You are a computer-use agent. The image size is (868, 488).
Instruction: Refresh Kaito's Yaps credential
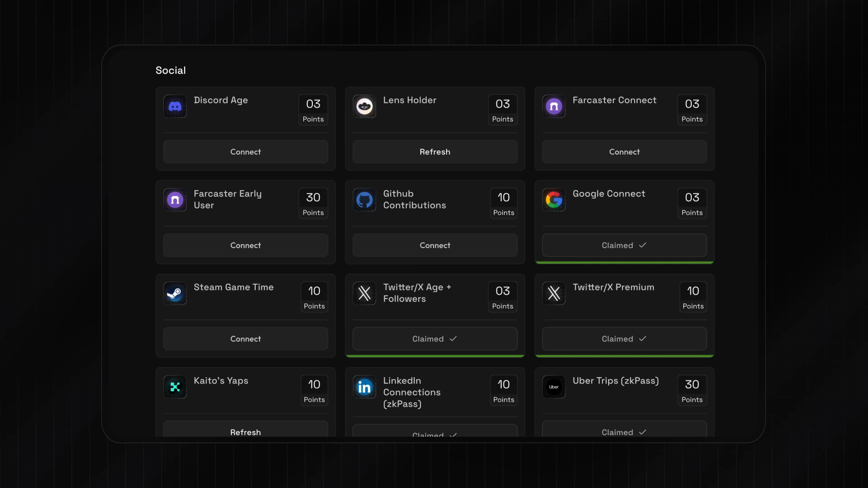pyautogui.click(x=245, y=429)
